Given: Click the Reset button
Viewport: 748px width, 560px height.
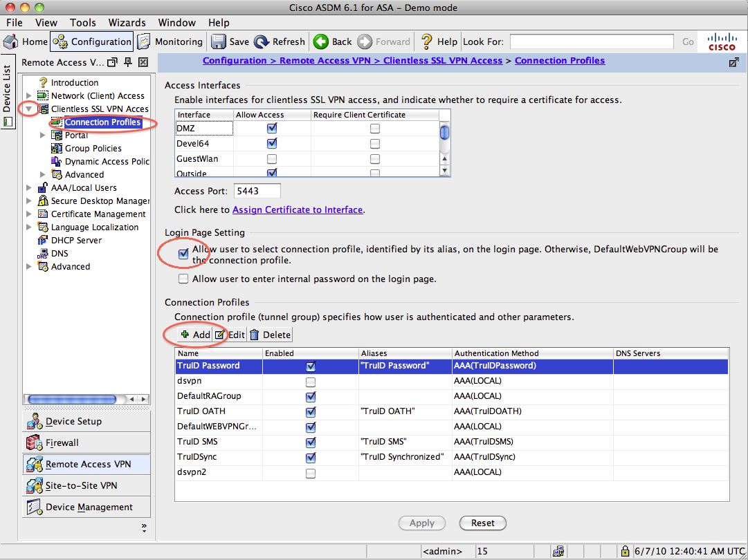Looking at the screenshot, I should [x=483, y=523].
